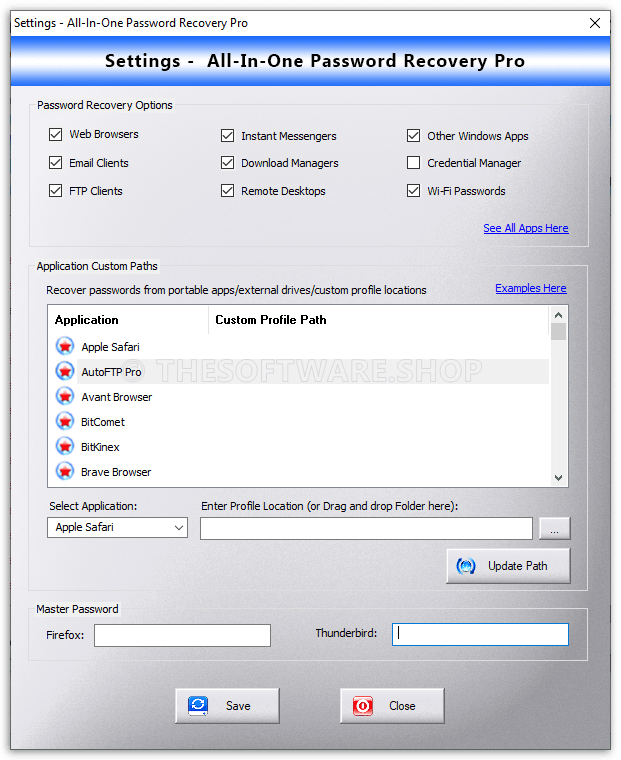621x760 pixels.
Task: Select the Apple Safari row text
Action: (x=111, y=347)
